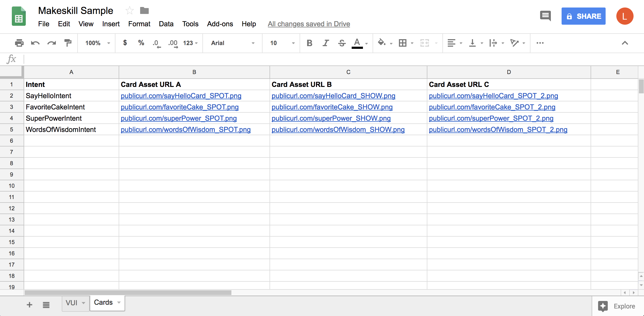The image size is (644, 316).
Task: Click the blue SHARE button
Action: coord(583,16)
